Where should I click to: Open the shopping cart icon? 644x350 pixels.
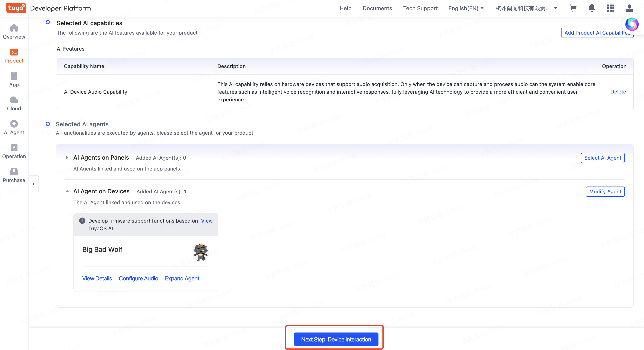click(573, 8)
